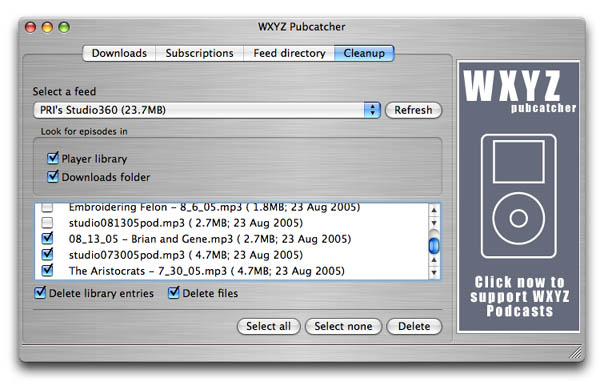The height and width of the screenshot is (382, 600).
Task: Open the Feed directory tab
Action: pyautogui.click(x=289, y=53)
